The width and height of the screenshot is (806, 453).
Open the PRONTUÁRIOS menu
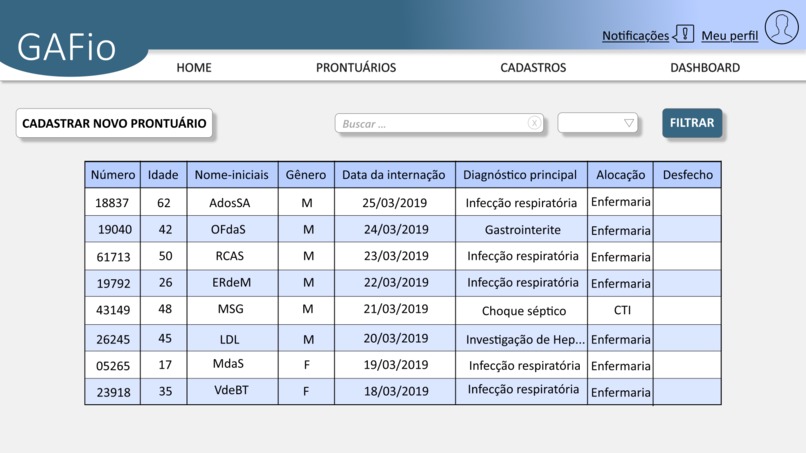(x=356, y=67)
